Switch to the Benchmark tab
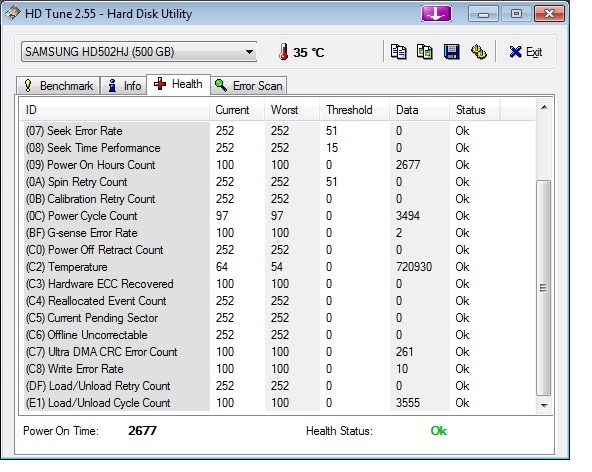Image resolution: width=592 pixels, height=472 pixels. pos(58,86)
